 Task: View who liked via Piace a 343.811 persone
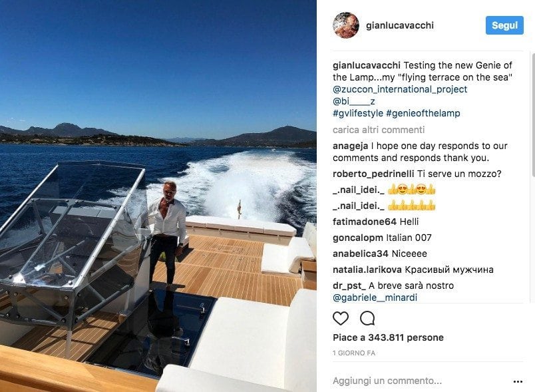pyautogui.click(x=389, y=337)
